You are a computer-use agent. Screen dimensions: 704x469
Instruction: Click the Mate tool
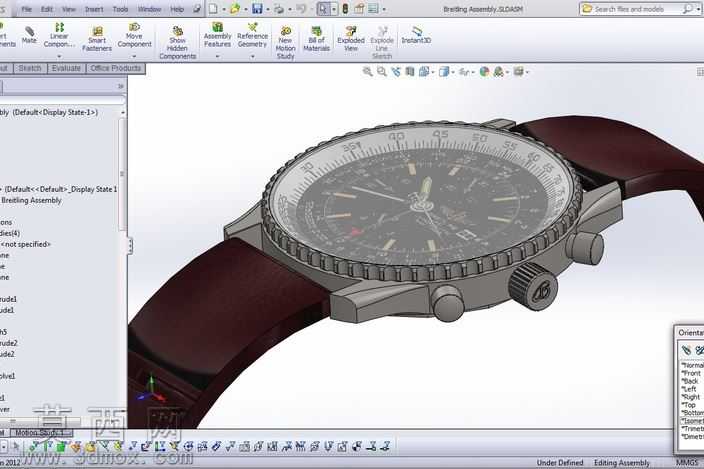29,35
